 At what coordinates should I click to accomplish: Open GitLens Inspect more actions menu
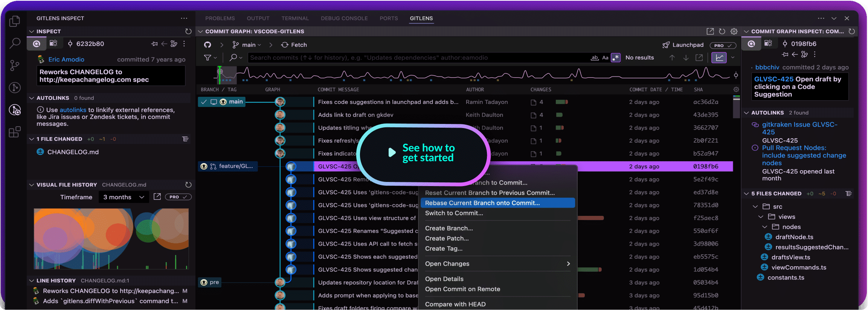(184, 18)
